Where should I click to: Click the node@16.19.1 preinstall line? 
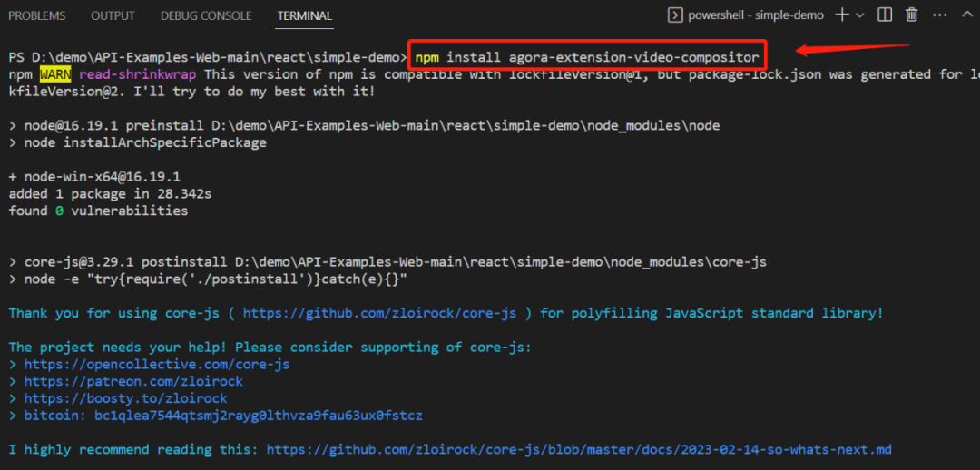coord(365,125)
